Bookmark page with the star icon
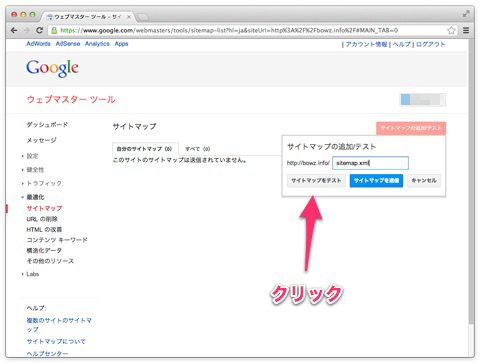This screenshot has height=363, width=480. pyautogui.click(x=451, y=30)
